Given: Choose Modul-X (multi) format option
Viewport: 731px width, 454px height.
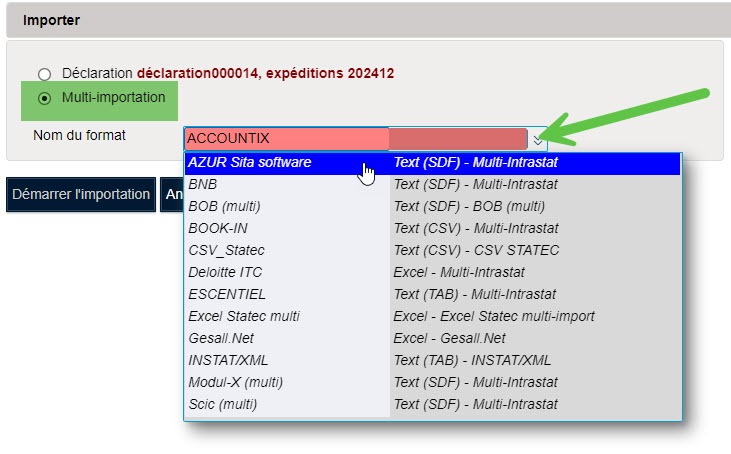Looking at the screenshot, I should (432, 382).
